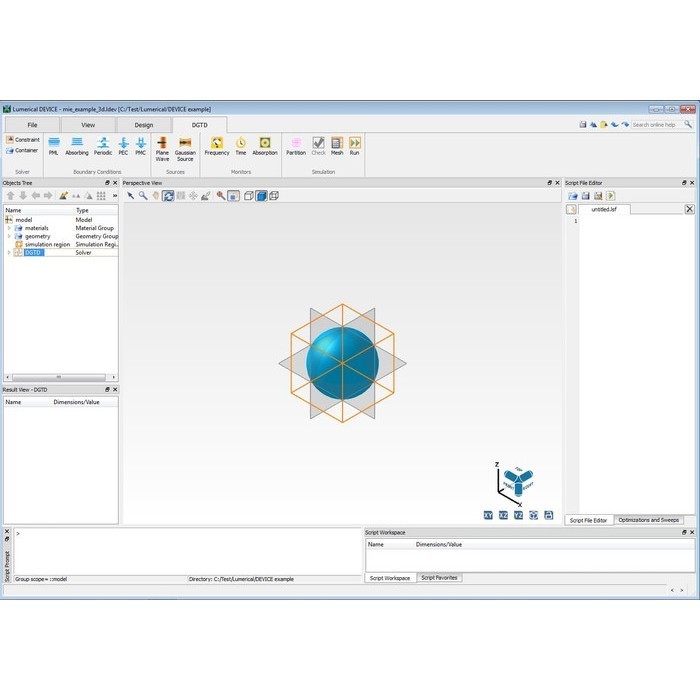Select the Script File Editor bottom tab
The width and height of the screenshot is (700, 700).
[588, 521]
